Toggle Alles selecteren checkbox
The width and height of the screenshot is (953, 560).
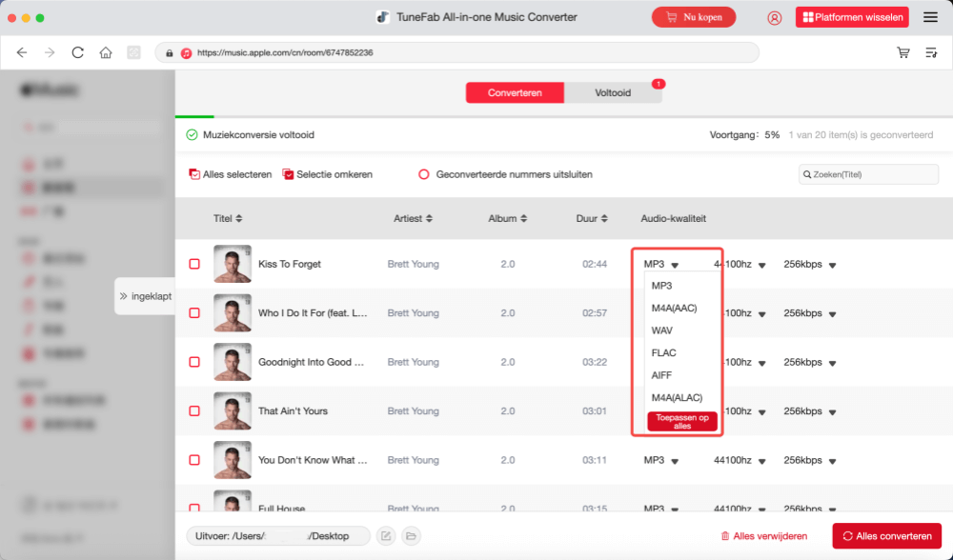point(194,174)
